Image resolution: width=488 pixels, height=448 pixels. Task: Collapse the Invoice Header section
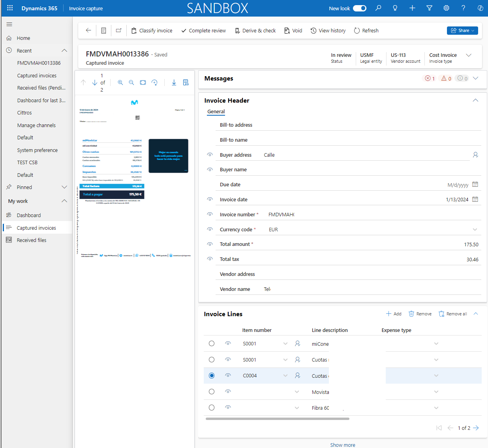475,100
